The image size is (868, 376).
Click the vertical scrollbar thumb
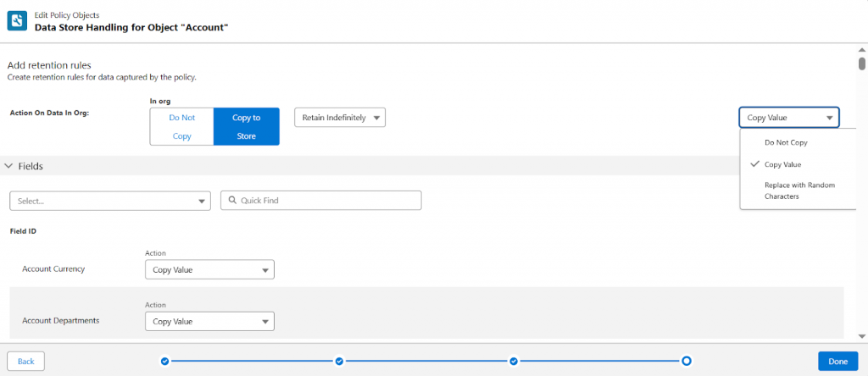tap(862, 64)
